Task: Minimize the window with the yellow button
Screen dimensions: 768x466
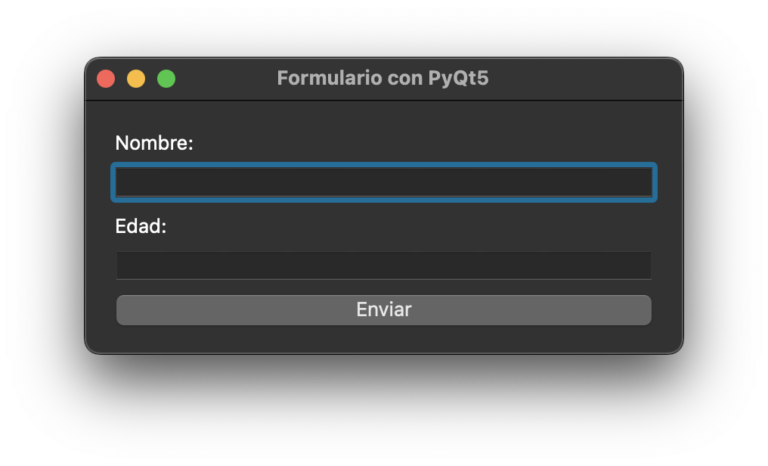Action: pos(136,79)
